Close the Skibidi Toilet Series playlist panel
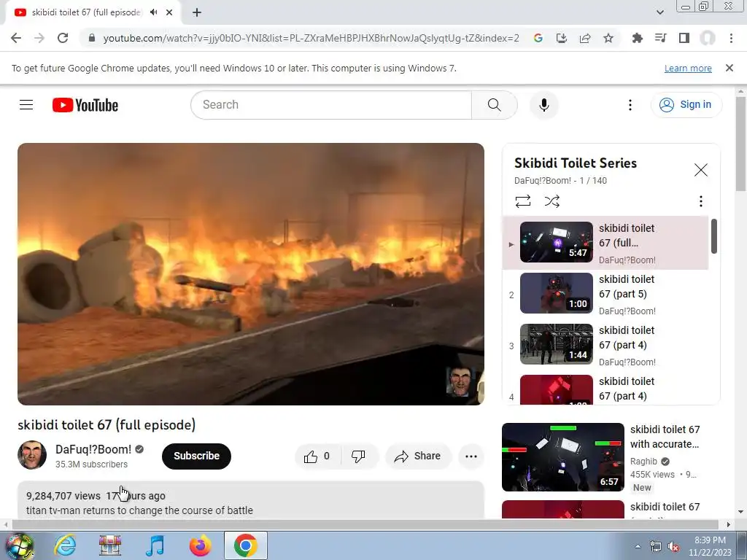Image resolution: width=747 pixels, height=560 pixels. [x=700, y=170]
